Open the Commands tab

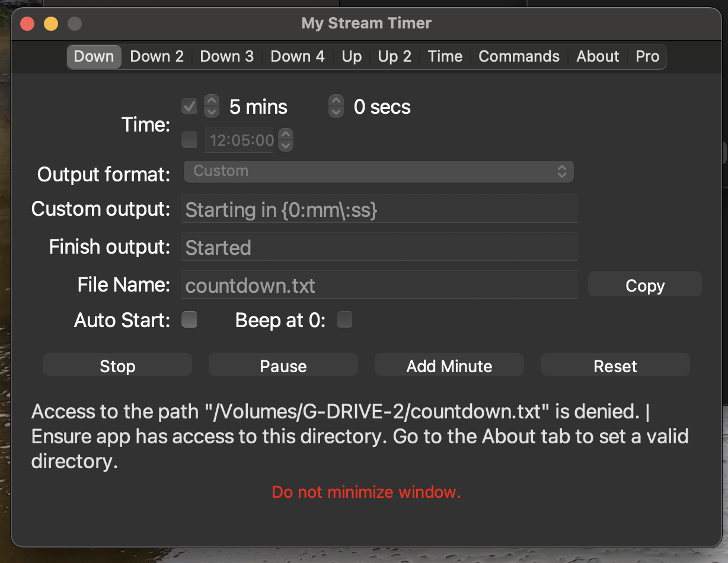pos(518,56)
